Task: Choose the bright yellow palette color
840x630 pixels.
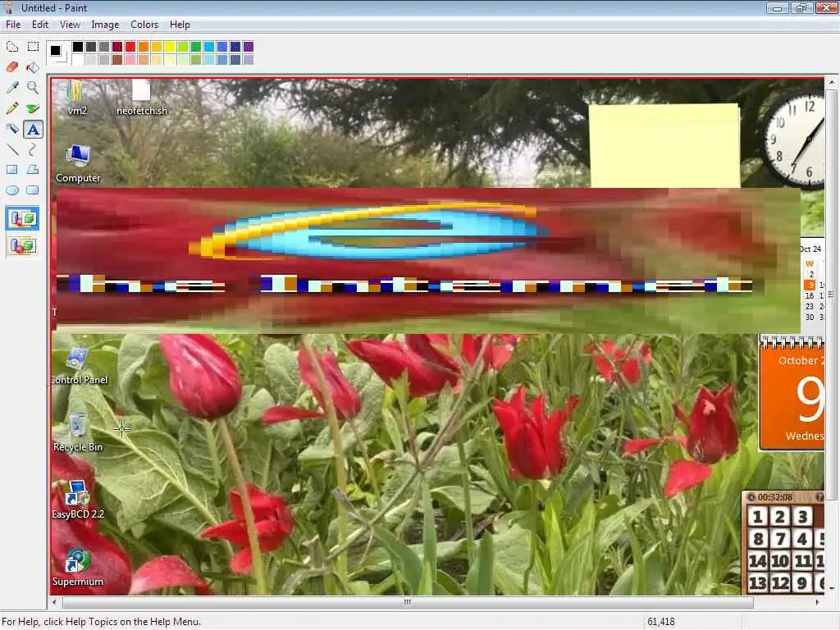Action: point(169,47)
